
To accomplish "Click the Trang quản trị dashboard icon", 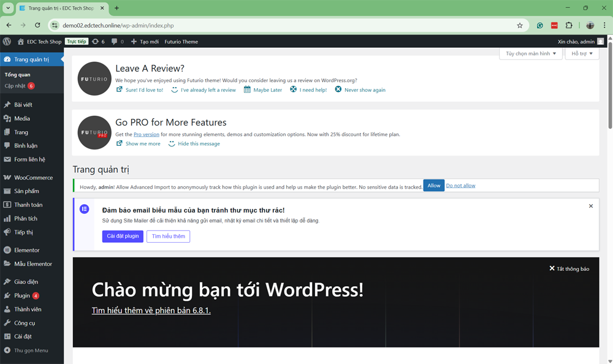I will 7,59.
